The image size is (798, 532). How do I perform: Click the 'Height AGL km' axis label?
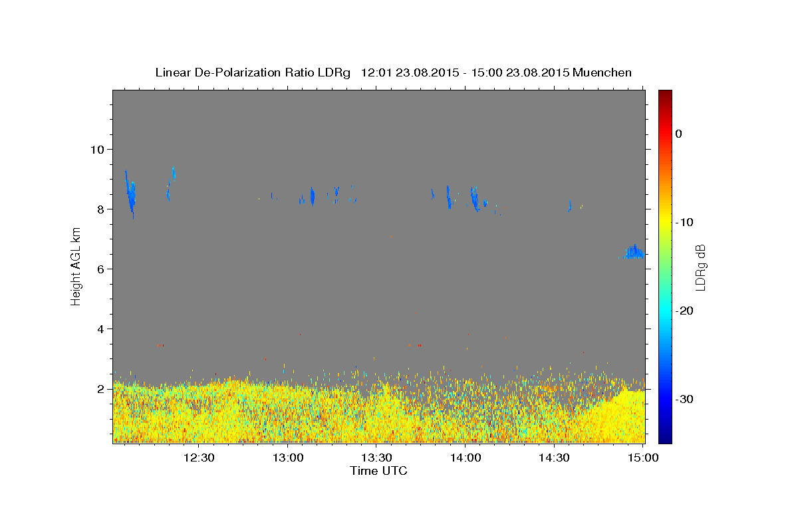pyautogui.click(x=76, y=266)
